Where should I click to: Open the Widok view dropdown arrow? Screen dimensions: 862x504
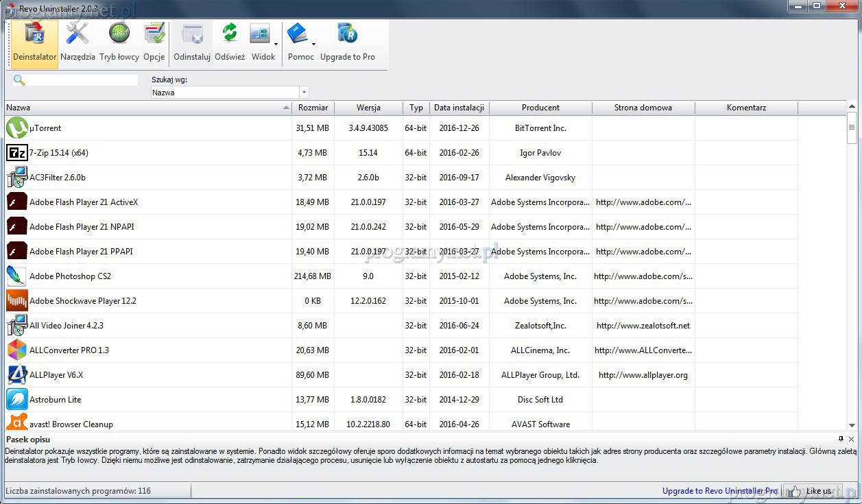(276, 45)
